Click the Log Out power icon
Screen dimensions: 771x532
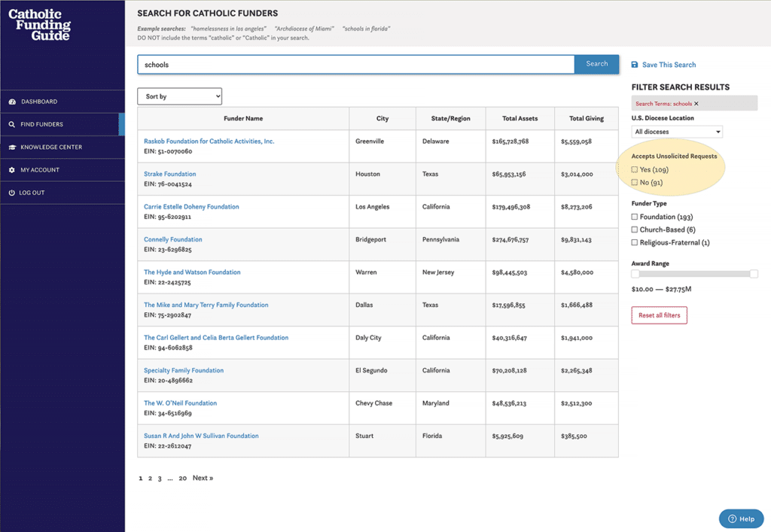click(12, 193)
